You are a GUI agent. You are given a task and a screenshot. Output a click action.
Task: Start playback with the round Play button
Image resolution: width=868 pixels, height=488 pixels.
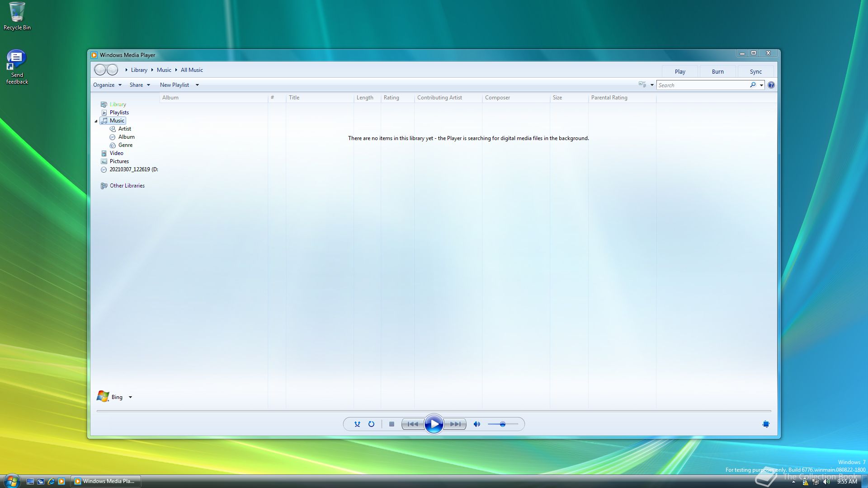coord(434,424)
